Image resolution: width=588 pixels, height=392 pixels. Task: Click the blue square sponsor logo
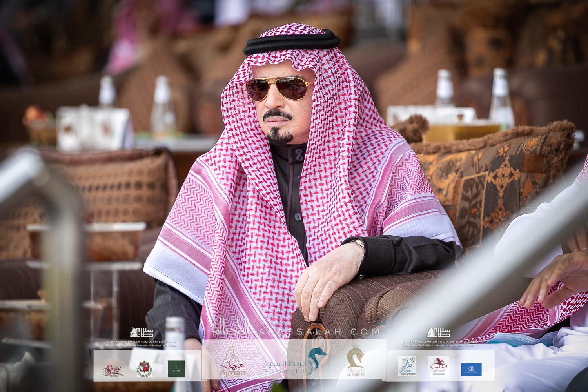pyautogui.click(x=471, y=369)
